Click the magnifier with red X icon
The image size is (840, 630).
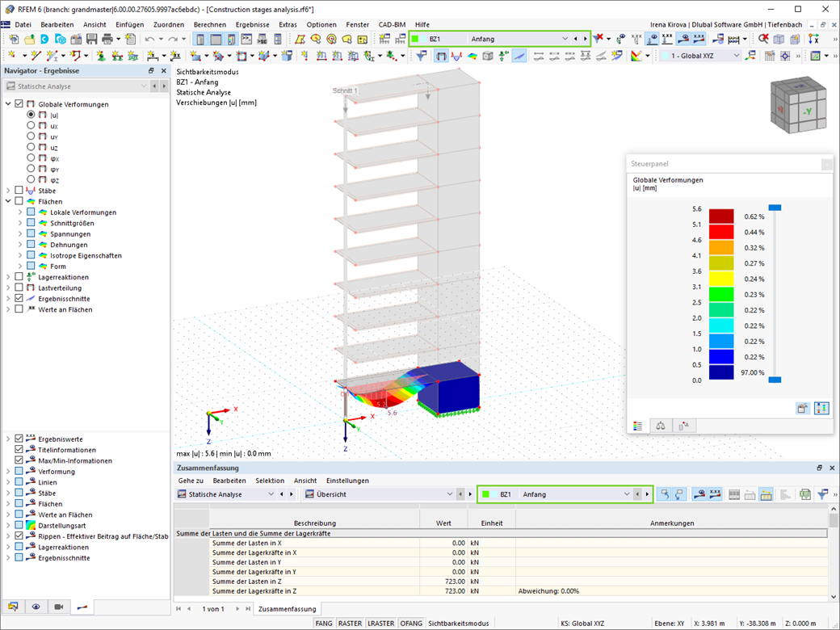[x=763, y=39]
